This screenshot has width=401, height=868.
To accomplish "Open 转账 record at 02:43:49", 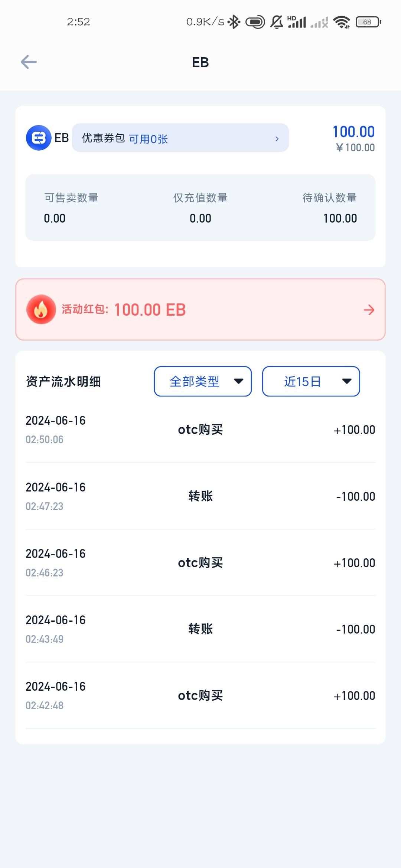I will pyautogui.click(x=200, y=629).
